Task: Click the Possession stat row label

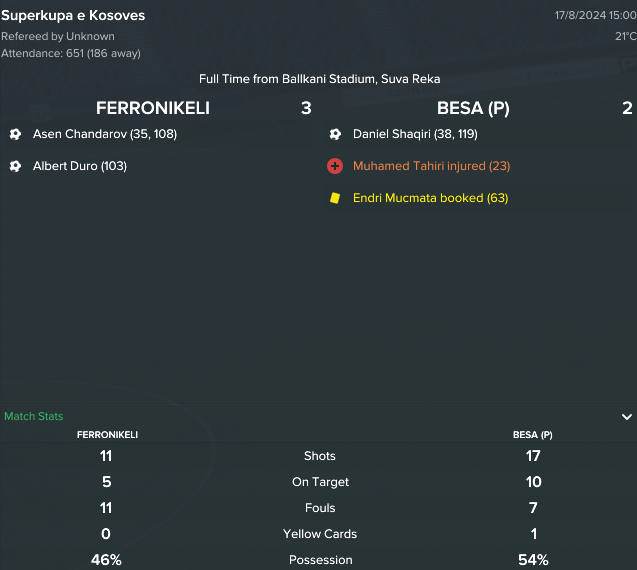Action: [321, 560]
